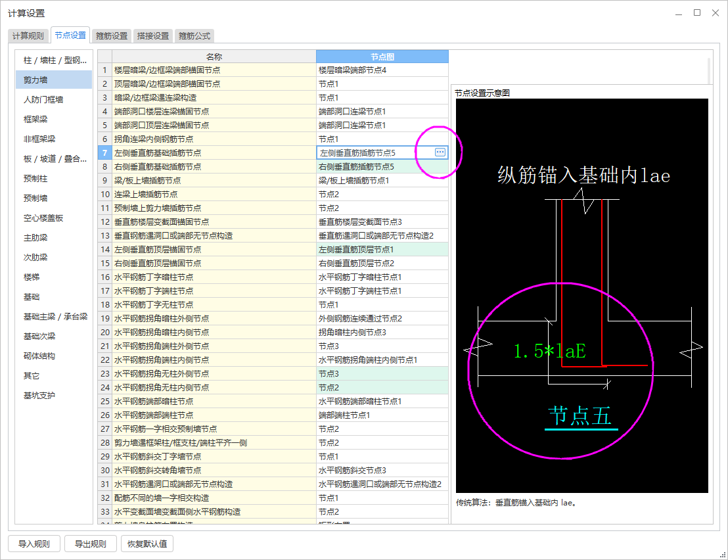Select row 12 垂直筋楼层变截面锚固节点
Viewport: 728px width, 560px height.
point(214,222)
